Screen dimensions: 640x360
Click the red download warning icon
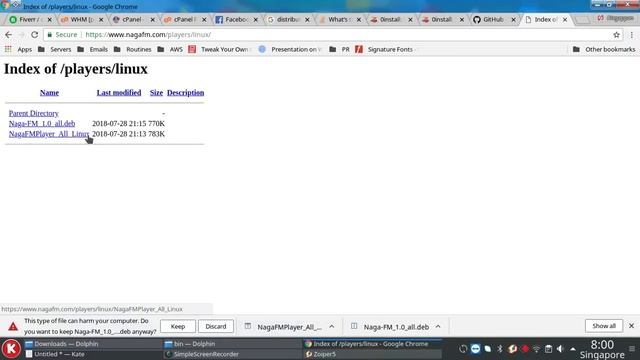click(13, 327)
